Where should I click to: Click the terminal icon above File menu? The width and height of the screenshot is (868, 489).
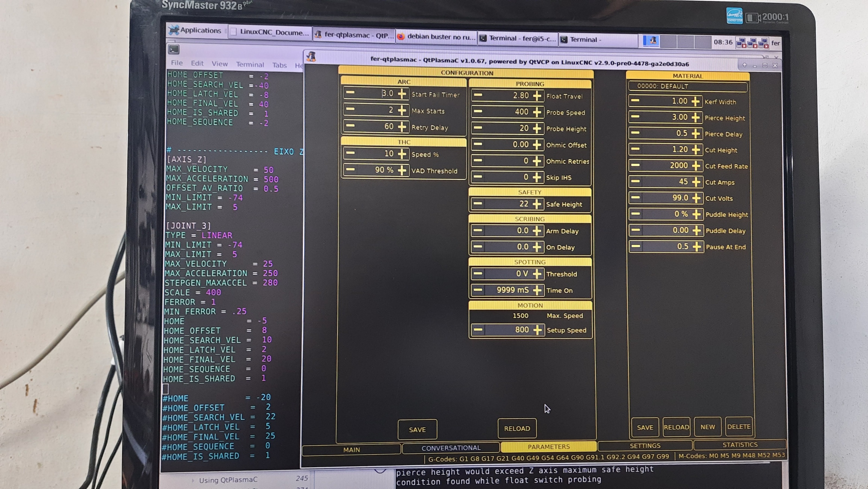[174, 50]
